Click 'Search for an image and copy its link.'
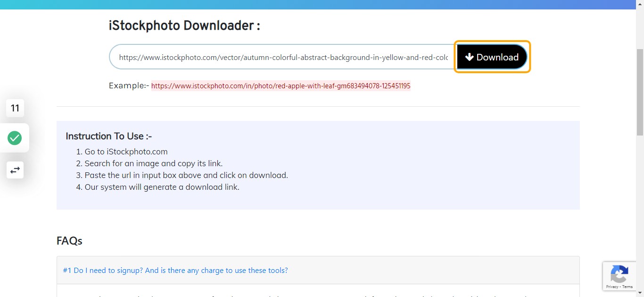Viewport: 644px width, 297px height. click(x=154, y=163)
